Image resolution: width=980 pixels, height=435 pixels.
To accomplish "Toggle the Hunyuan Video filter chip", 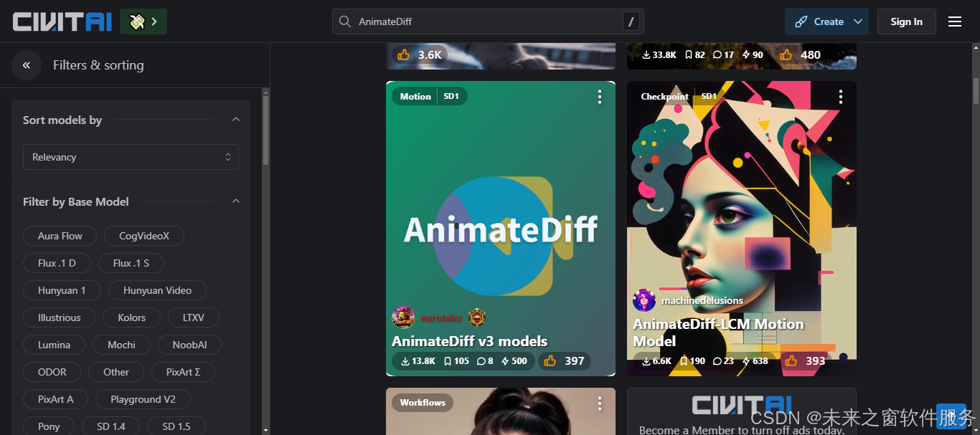I will click(157, 290).
